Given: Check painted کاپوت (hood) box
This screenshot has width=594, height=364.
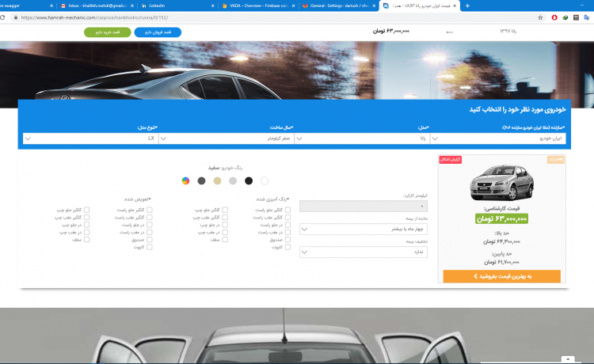Looking at the screenshot, I should (x=288, y=247).
